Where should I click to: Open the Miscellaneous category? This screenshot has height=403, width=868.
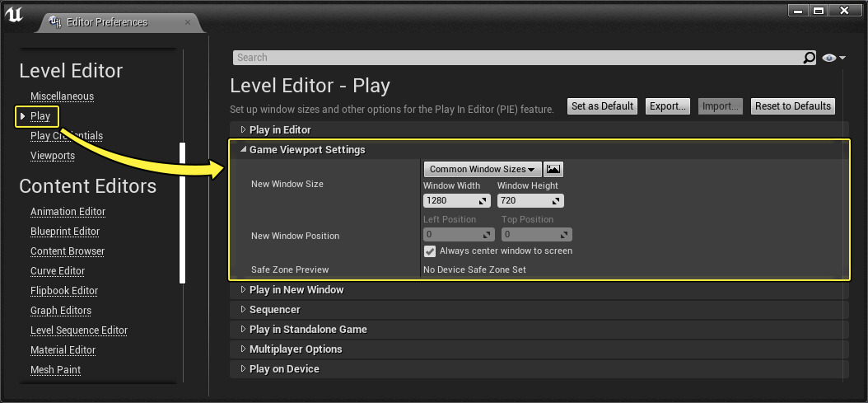coord(62,96)
